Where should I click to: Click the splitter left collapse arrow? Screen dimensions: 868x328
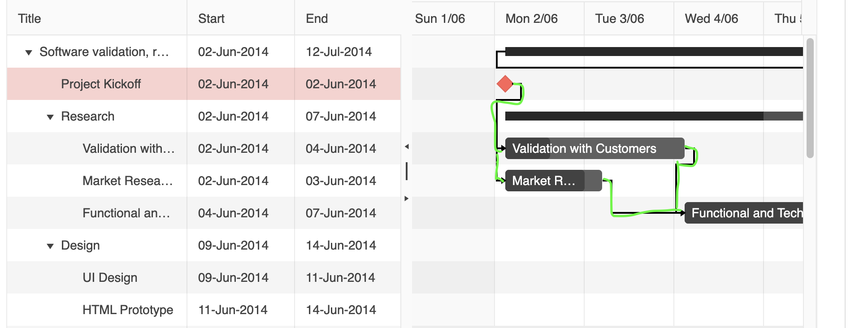tap(407, 147)
